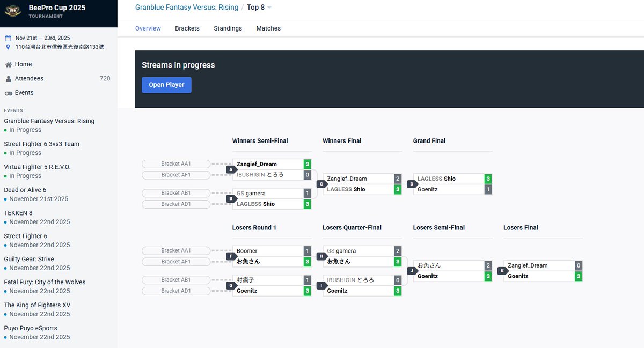Click the Open Player button
The width and height of the screenshot is (644, 348).
[x=166, y=85]
